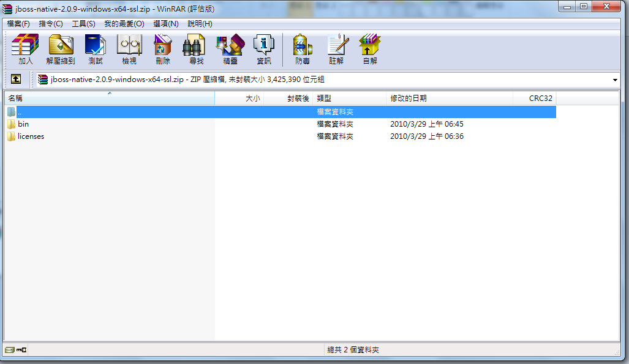The image size is (629, 364).
Task: Open the 我的最愛(O) menu
Action: [x=124, y=24]
